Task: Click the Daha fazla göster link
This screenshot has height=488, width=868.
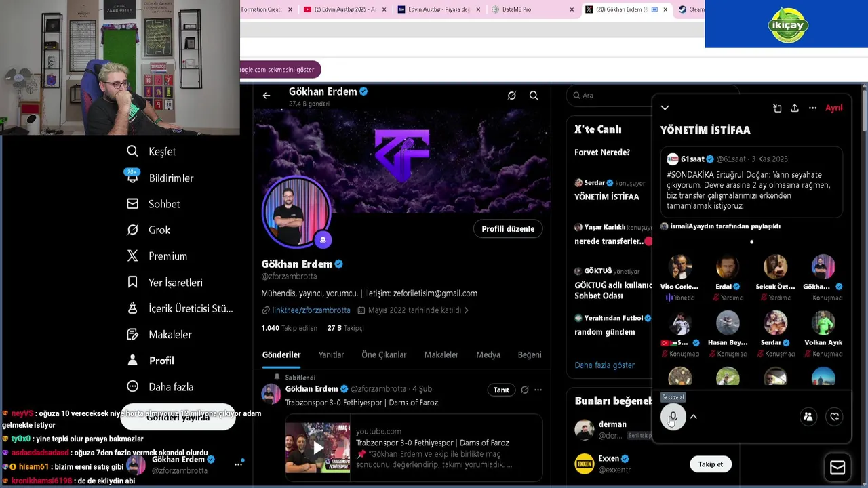Action: (604, 365)
